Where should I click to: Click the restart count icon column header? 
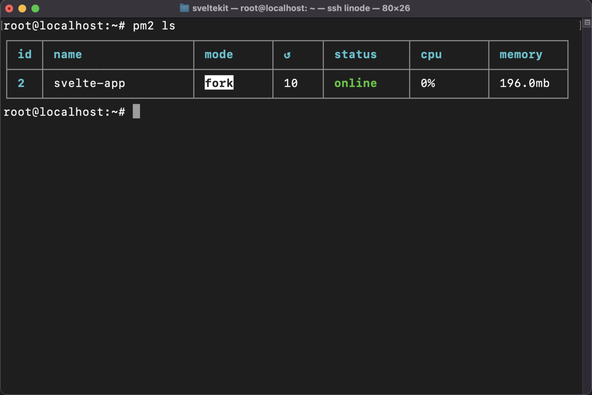(287, 55)
